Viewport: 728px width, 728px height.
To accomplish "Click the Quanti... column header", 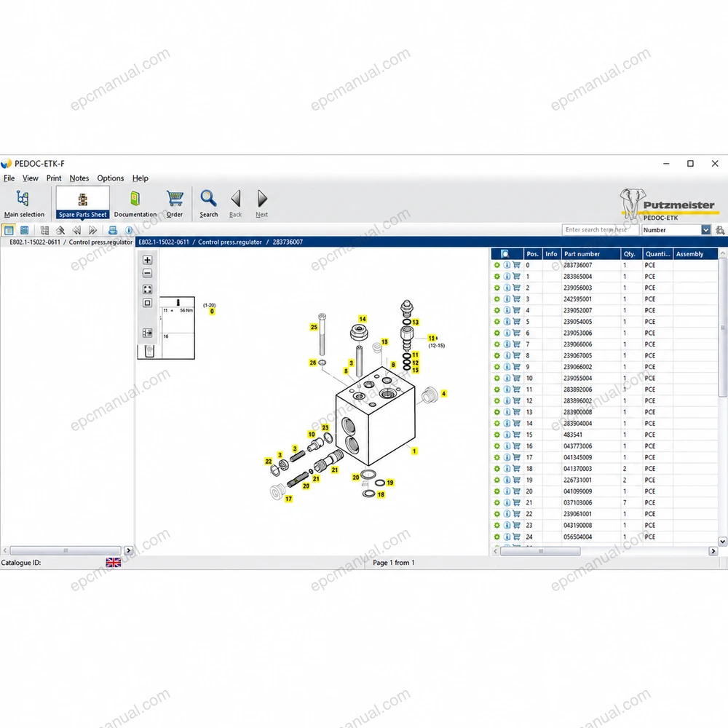I will (x=658, y=254).
